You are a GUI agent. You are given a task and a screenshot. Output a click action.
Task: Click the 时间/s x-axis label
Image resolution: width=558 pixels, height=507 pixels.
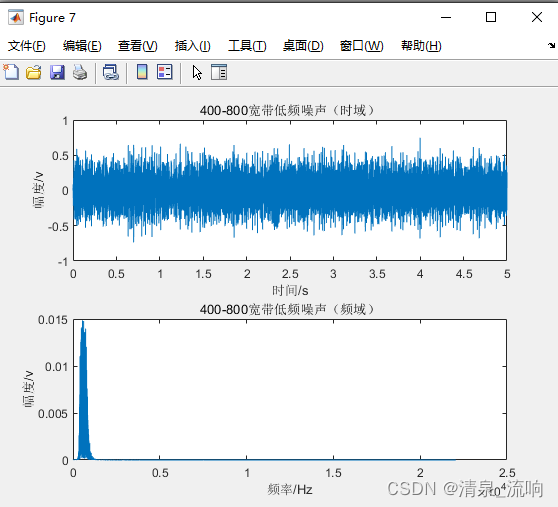point(290,291)
